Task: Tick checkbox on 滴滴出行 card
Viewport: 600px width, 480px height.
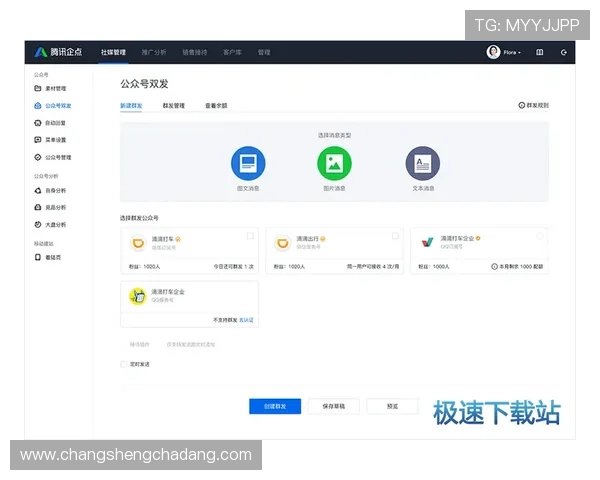Action: [395, 236]
